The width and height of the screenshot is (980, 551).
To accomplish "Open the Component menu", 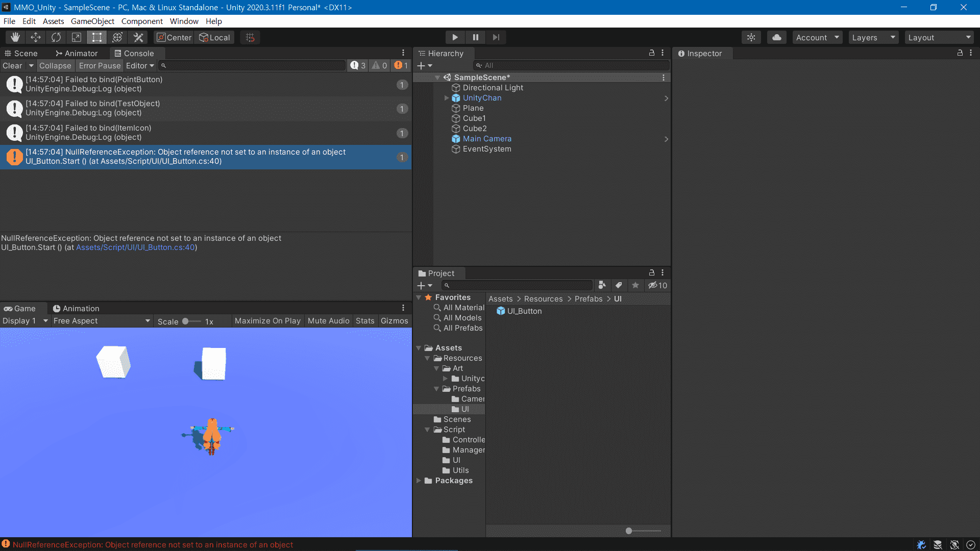I will point(142,21).
